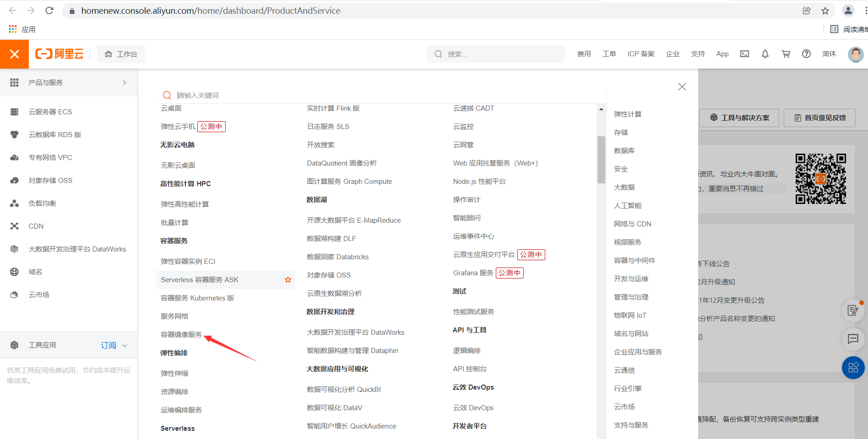Open 弹性云手机 product
868x439 pixels.
[x=178, y=126]
